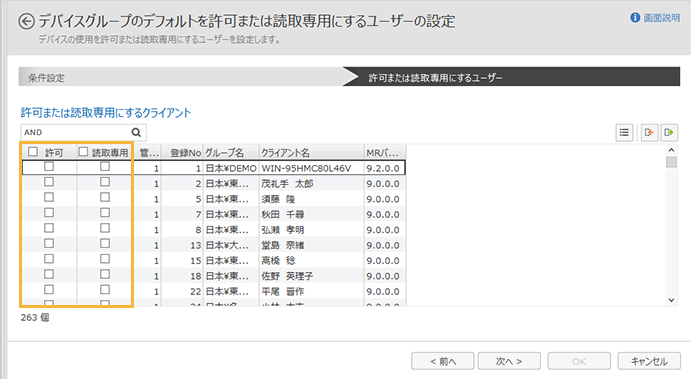Check 許可 for WIN-95HMC80L46V

49,167
